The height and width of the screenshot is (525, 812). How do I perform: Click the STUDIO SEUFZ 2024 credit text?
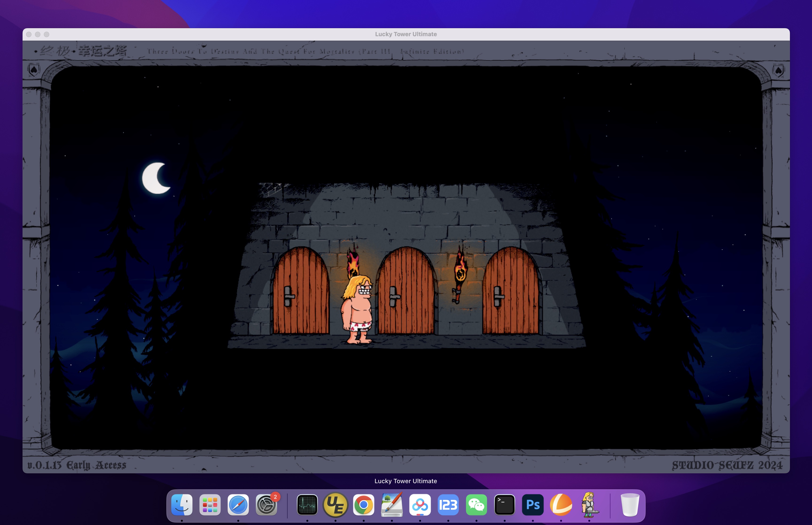coord(727,465)
